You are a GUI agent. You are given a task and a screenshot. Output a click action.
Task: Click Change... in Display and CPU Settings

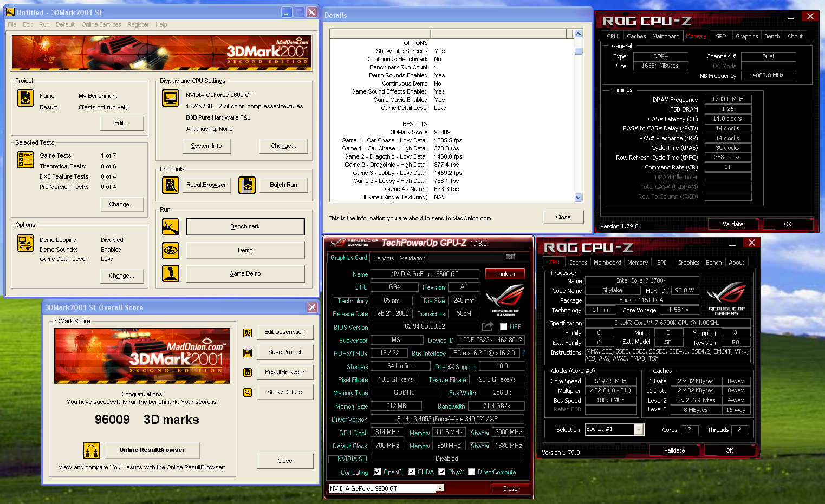tap(283, 146)
